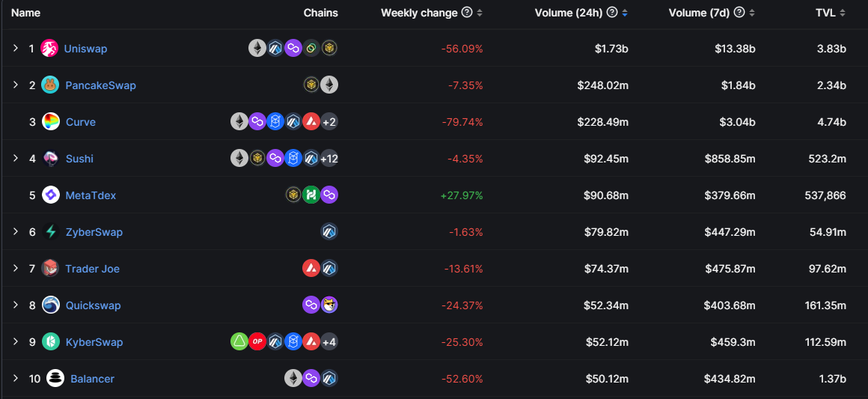Click the Trader Joe logo icon

point(50,269)
